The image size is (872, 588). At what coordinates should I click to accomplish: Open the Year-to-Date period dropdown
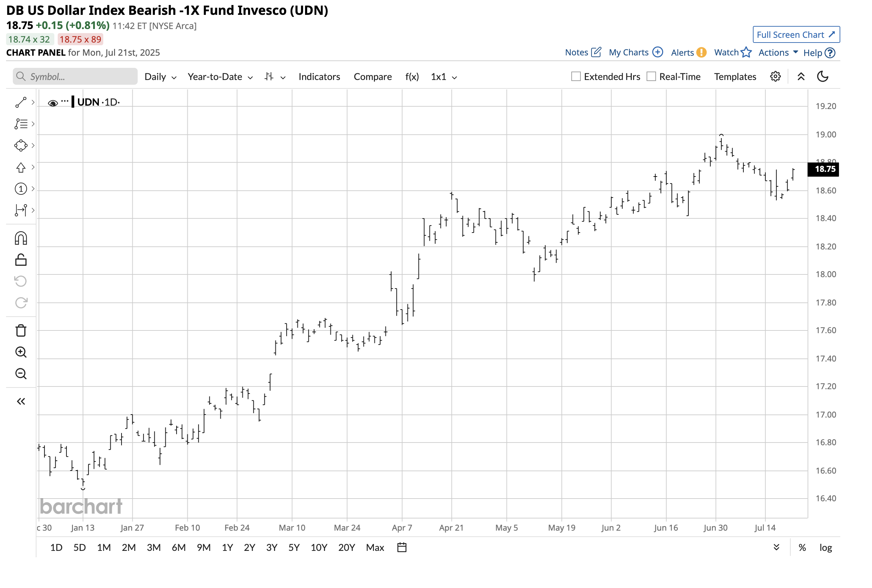220,77
